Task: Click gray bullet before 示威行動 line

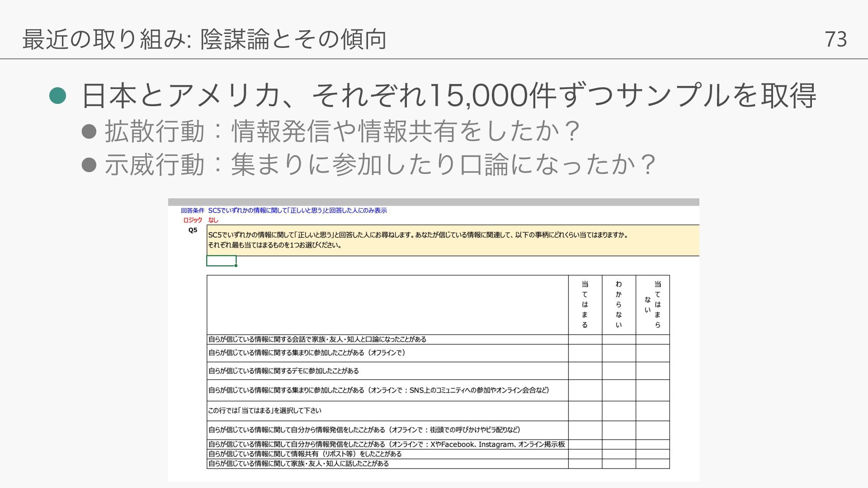Action: 89,164
